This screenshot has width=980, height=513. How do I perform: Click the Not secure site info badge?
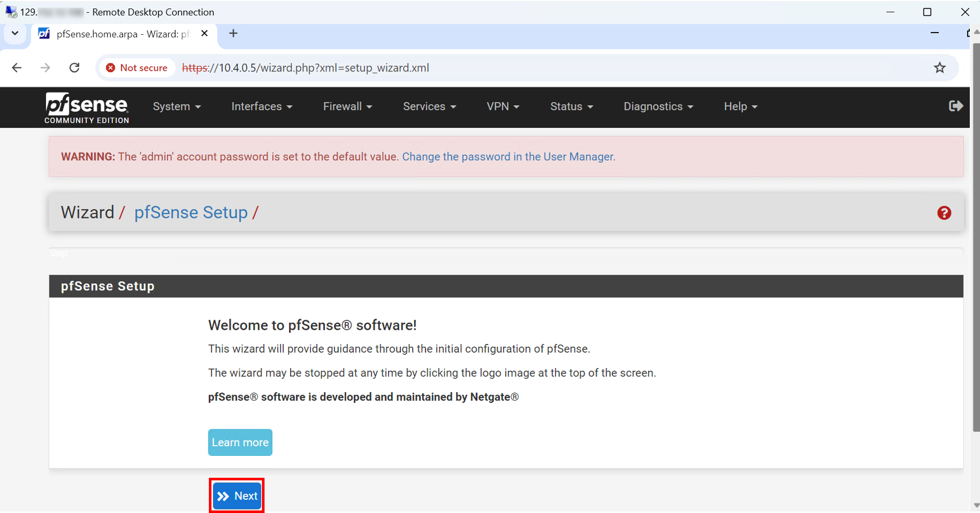137,68
